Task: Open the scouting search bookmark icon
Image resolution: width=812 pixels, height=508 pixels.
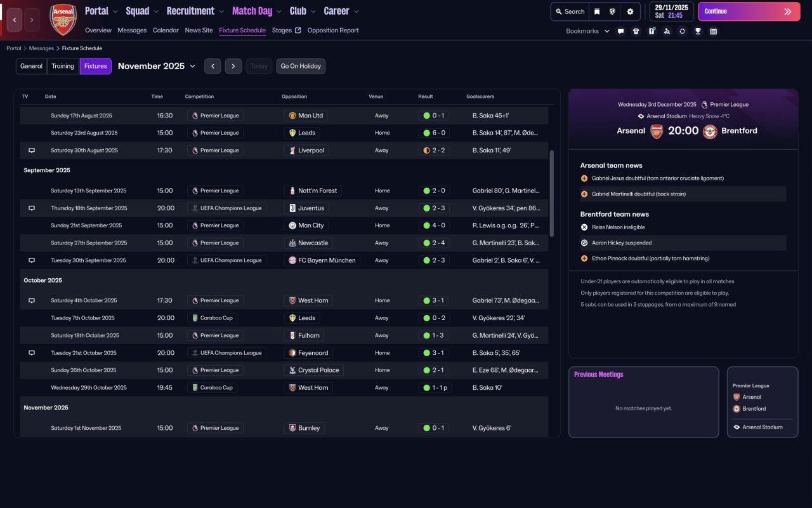Action: (667, 31)
